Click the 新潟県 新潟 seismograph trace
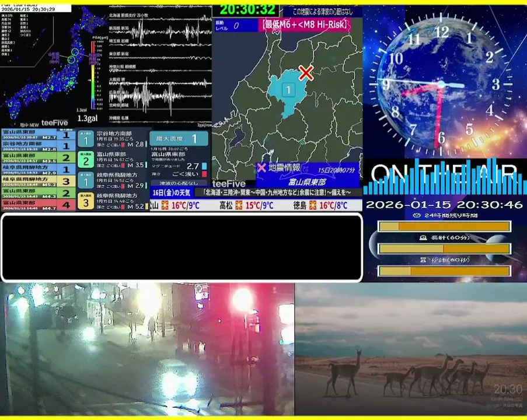The image size is (527, 420). tap(160, 32)
